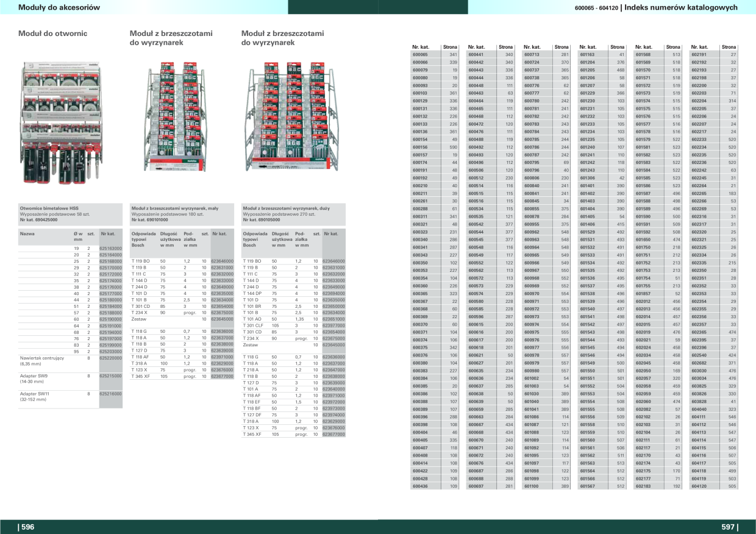Click index entry 601163
The width and height of the screenshot is (756, 534).
click(588, 55)
